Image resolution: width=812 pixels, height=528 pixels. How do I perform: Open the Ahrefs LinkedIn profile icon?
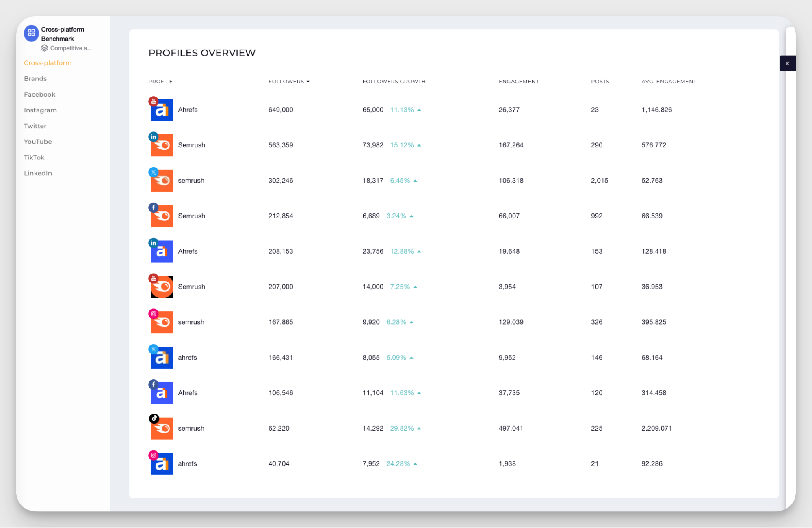click(161, 251)
